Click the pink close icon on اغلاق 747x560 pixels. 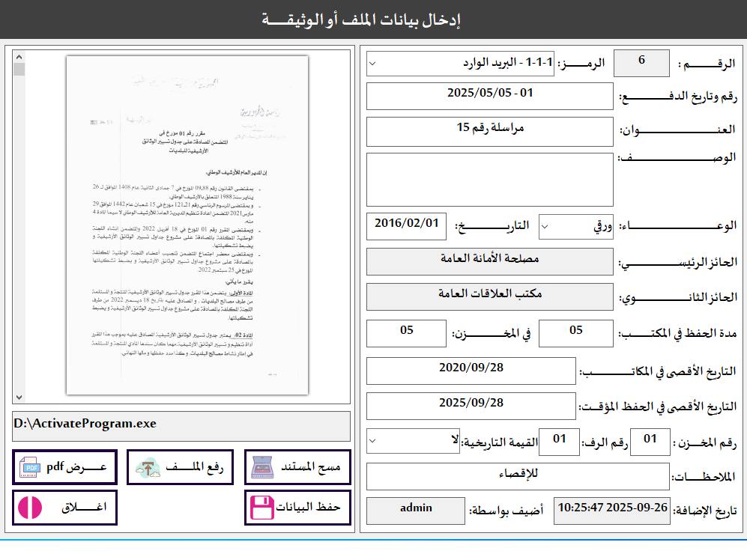point(31,508)
